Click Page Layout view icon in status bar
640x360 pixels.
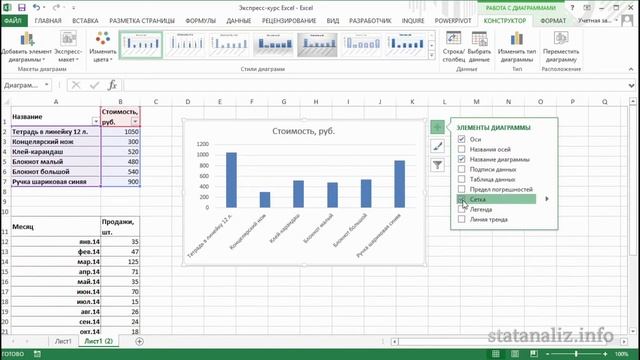tap(515, 354)
